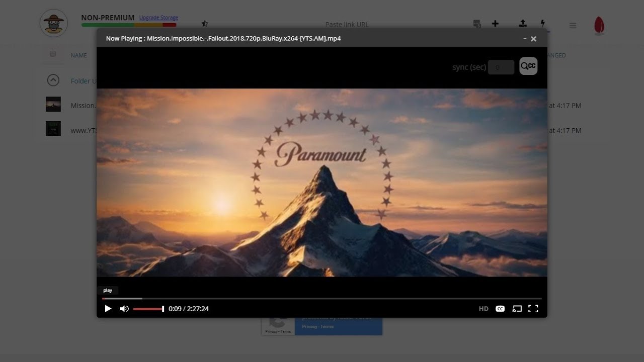This screenshot has height=362, width=644.
Task: Click the play button in video player
Action: click(108, 309)
